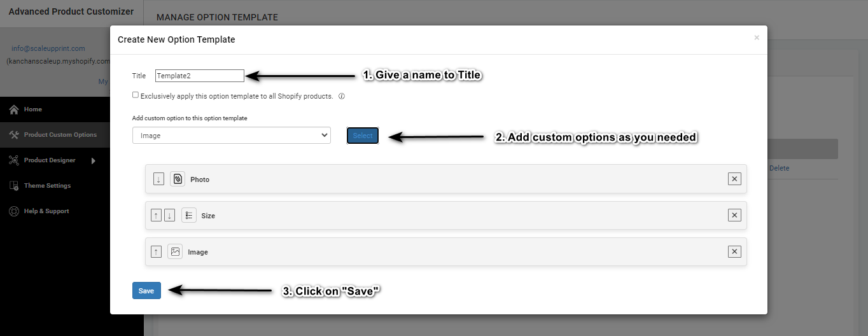
Task: Remove the Photo option row
Action: [x=734, y=179]
